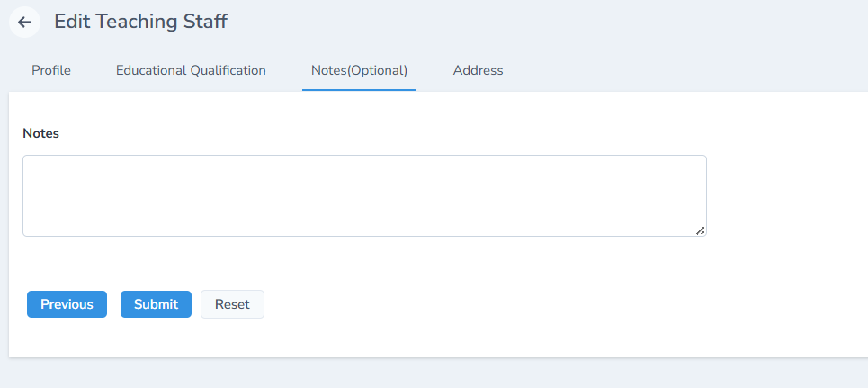The image size is (868, 388).
Task: Click the grey Reset button
Action: (232, 304)
